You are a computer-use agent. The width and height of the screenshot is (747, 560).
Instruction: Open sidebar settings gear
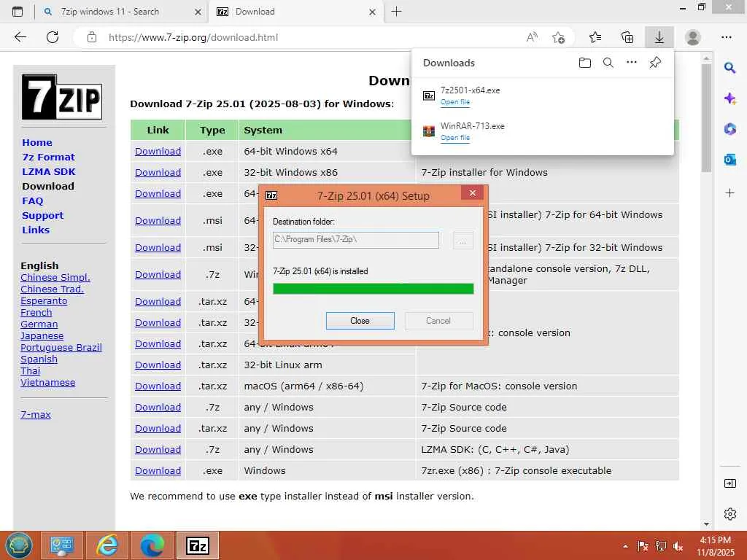pyautogui.click(x=729, y=514)
